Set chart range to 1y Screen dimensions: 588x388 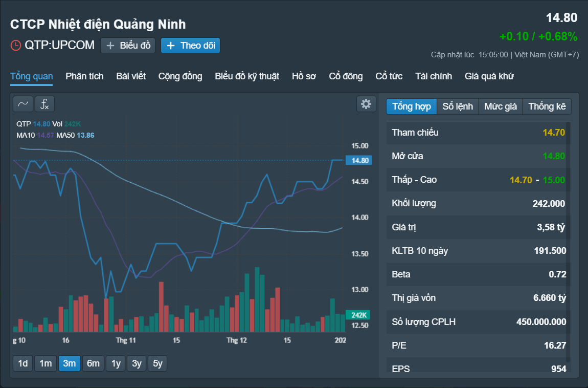(x=116, y=363)
